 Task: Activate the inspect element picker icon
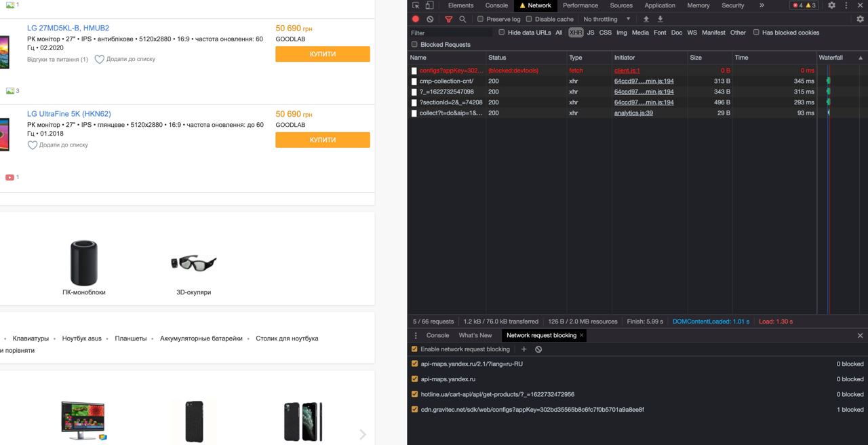pos(416,5)
